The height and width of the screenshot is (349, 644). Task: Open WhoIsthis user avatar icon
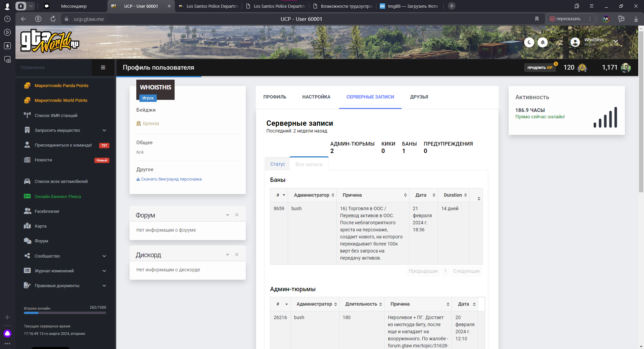tap(575, 42)
